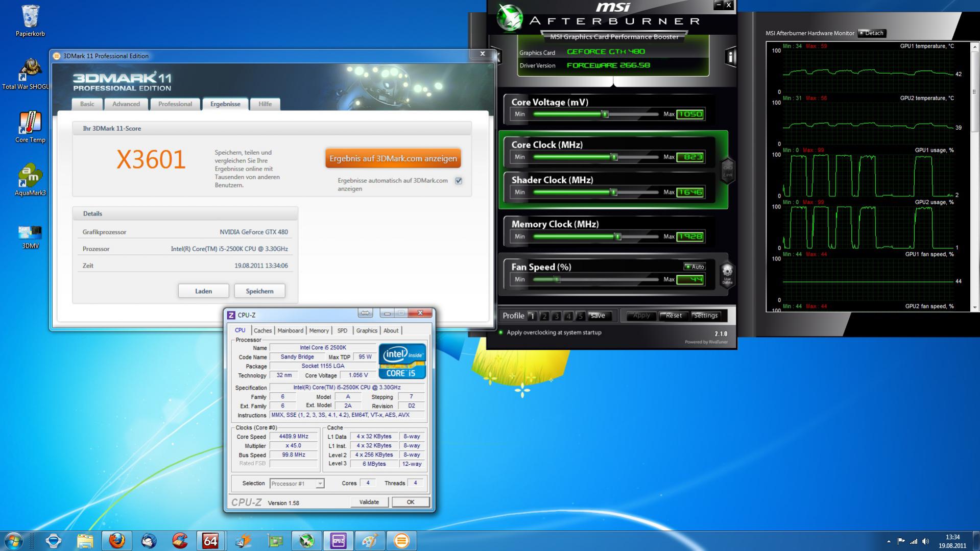Click the Memory Clock slider handle
This screenshot has width=980, height=551.
[618, 236]
